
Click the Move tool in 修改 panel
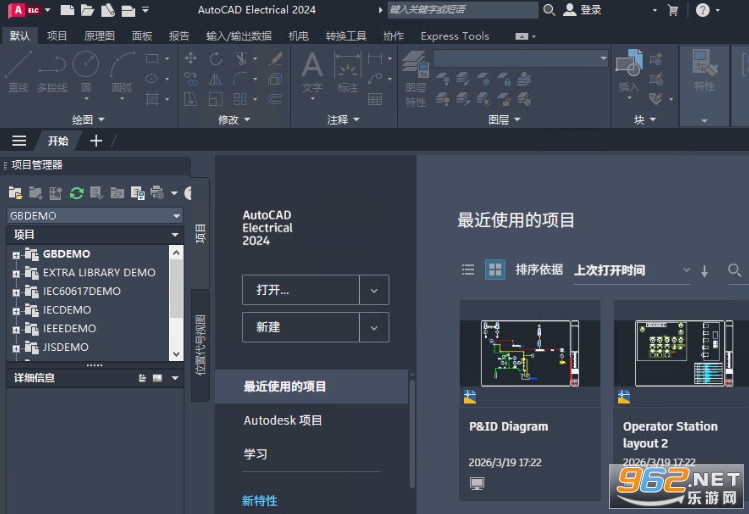coord(191,58)
